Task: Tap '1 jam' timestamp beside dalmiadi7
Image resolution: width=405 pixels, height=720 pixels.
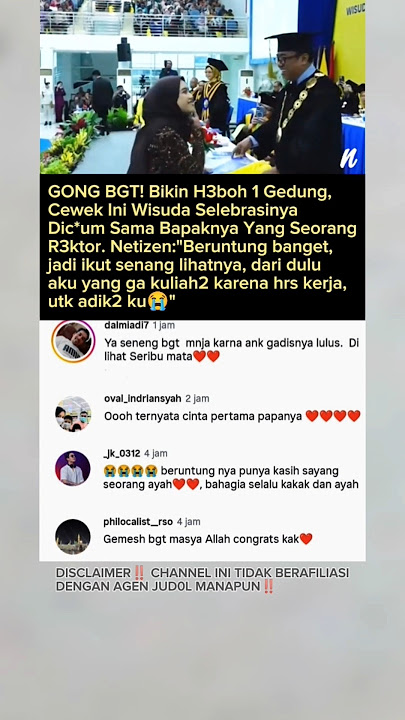Action: [x=163, y=325]
